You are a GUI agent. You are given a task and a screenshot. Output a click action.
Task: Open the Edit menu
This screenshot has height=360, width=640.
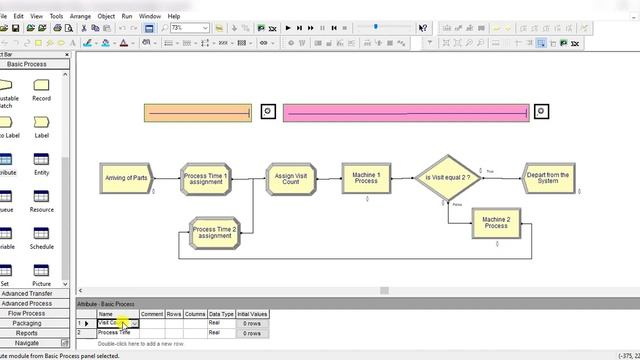pyautogui.click(x=19, y=16)
